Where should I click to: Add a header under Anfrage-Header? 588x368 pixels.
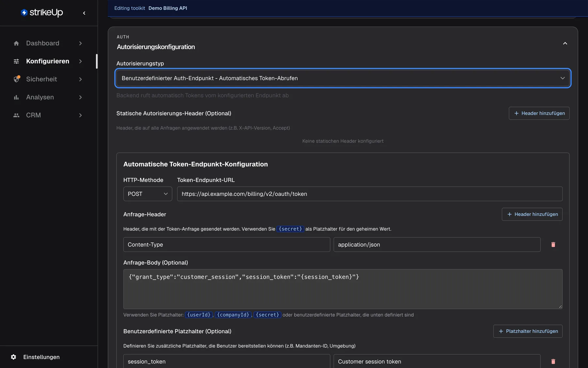532,214
